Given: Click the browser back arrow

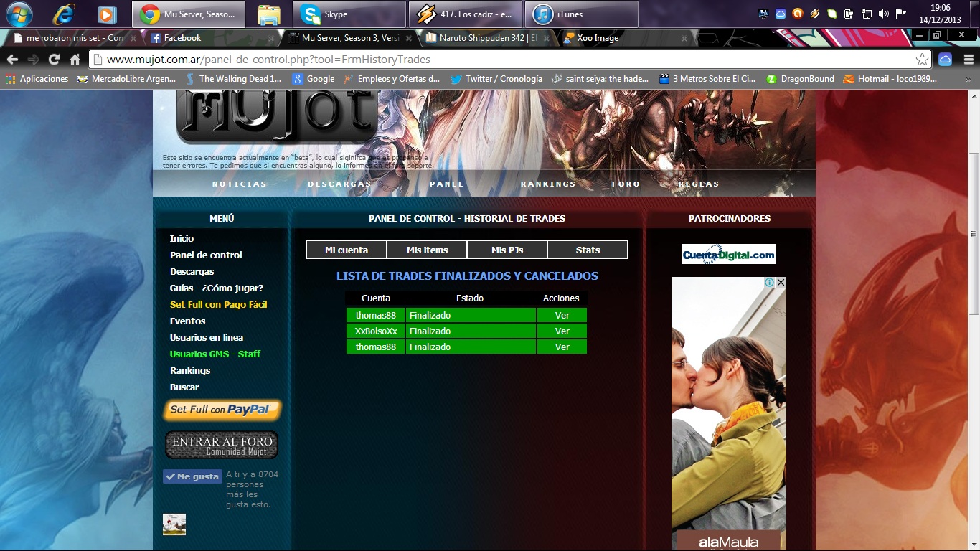Looking at the screenshot, I should [x=12, y=60].
